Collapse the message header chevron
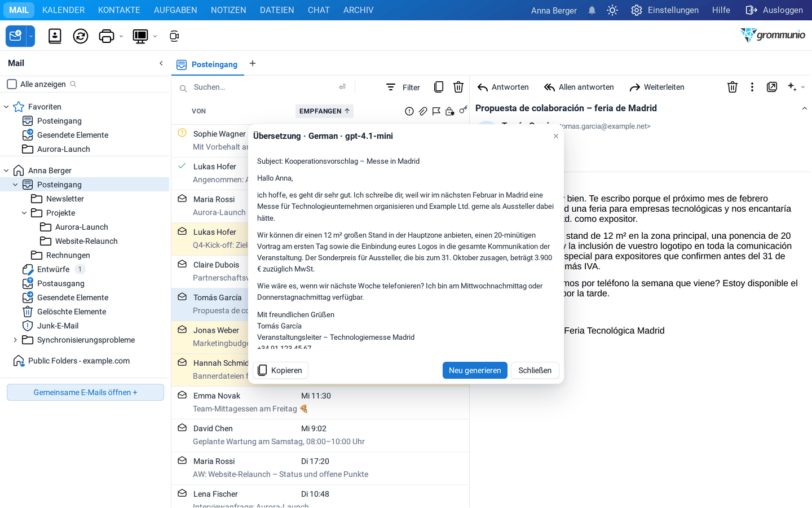The height and width of the screenshot is (508, 812). (805, 108)
